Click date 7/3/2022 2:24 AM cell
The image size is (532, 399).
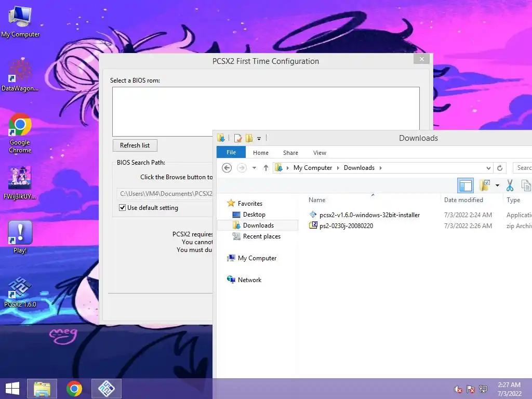click(468, 215)
